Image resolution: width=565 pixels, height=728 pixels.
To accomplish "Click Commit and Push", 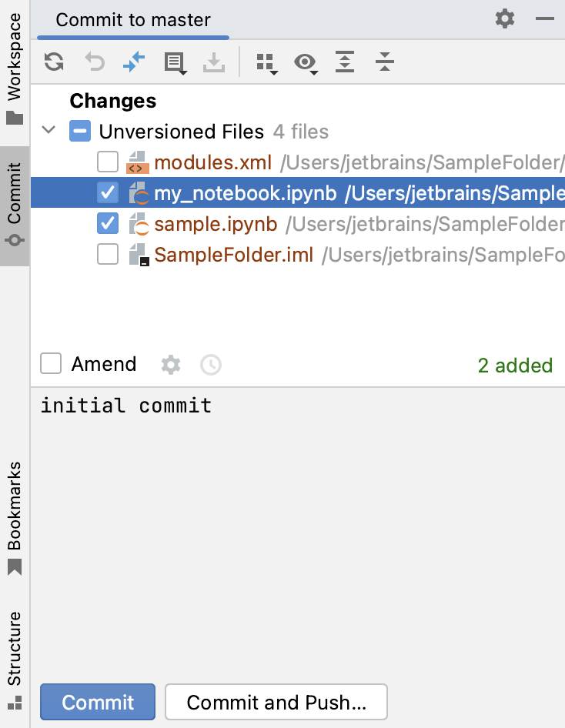I will coord(276,702).
